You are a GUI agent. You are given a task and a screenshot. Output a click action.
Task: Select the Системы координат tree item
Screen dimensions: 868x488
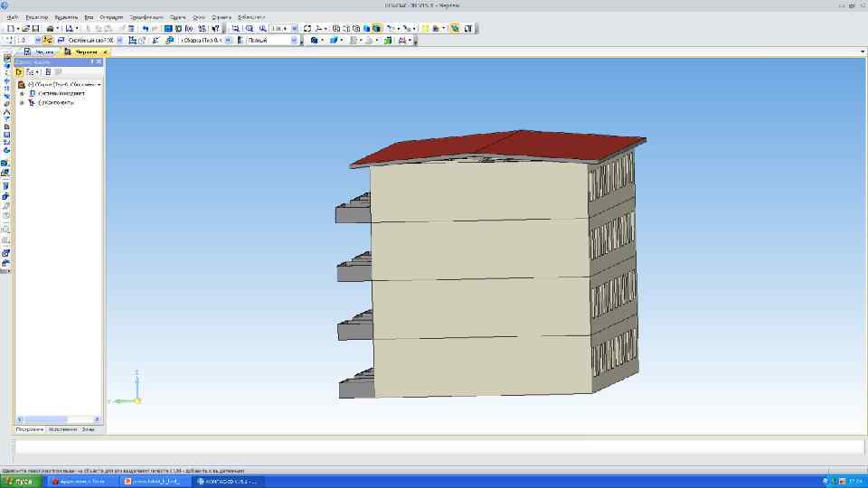pos(61,93)
